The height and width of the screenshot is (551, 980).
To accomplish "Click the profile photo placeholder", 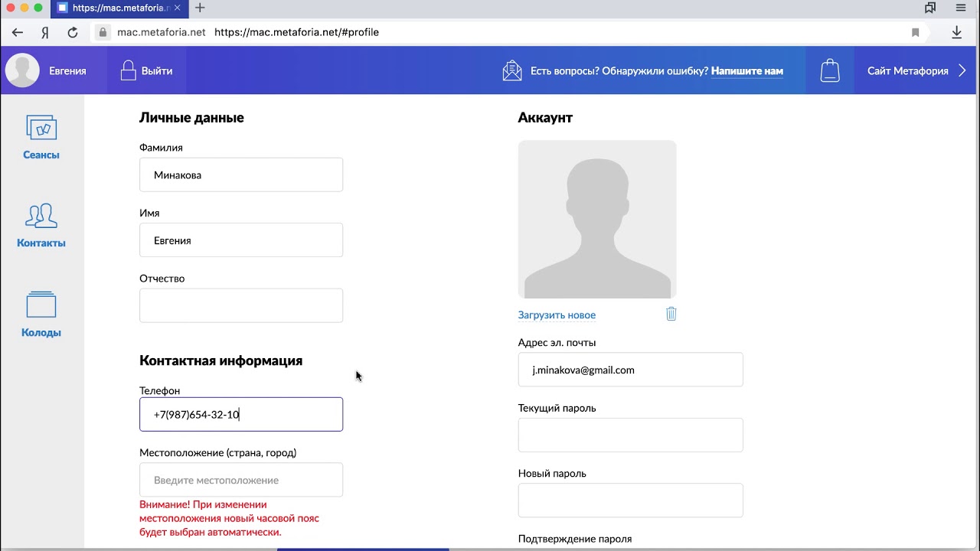I will [x=597, y=219].
